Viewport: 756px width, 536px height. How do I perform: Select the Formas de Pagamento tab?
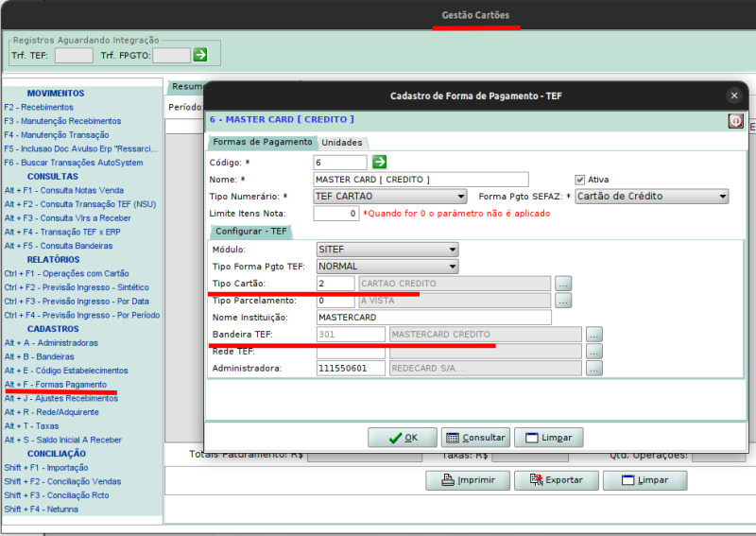pos(262,142)
